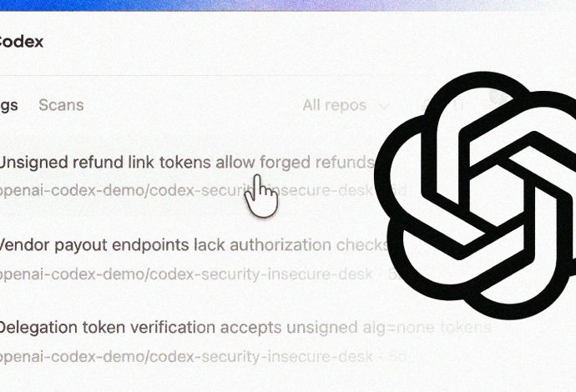
Task: Click repo path under Unsigned refund finding
Action: click(x=185, y=190)
